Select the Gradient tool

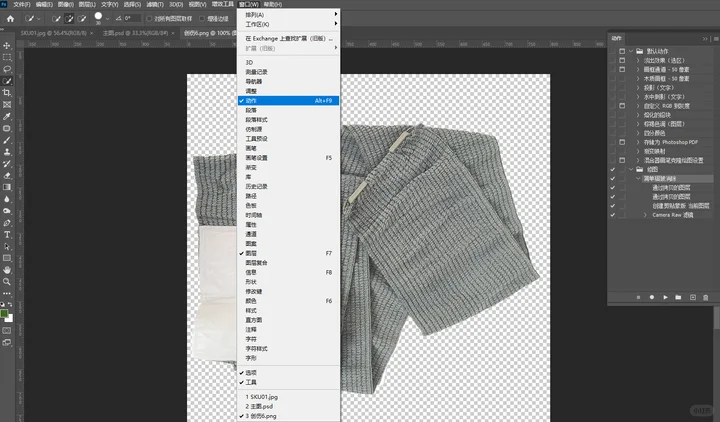[x=7, y=187]
